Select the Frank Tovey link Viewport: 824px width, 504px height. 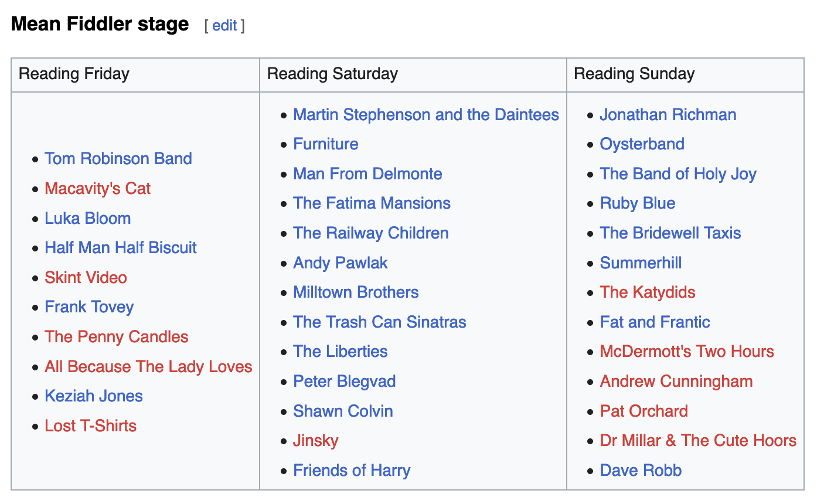89,307
